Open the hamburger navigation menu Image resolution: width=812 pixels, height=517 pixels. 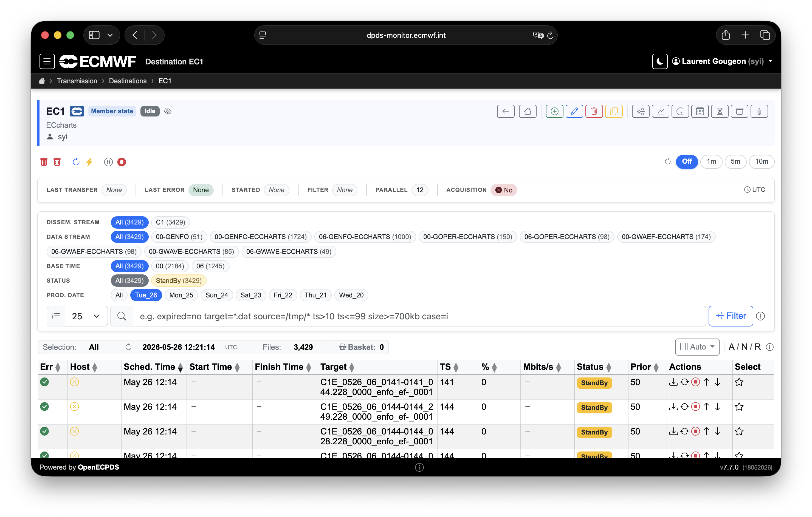[47, 61]
